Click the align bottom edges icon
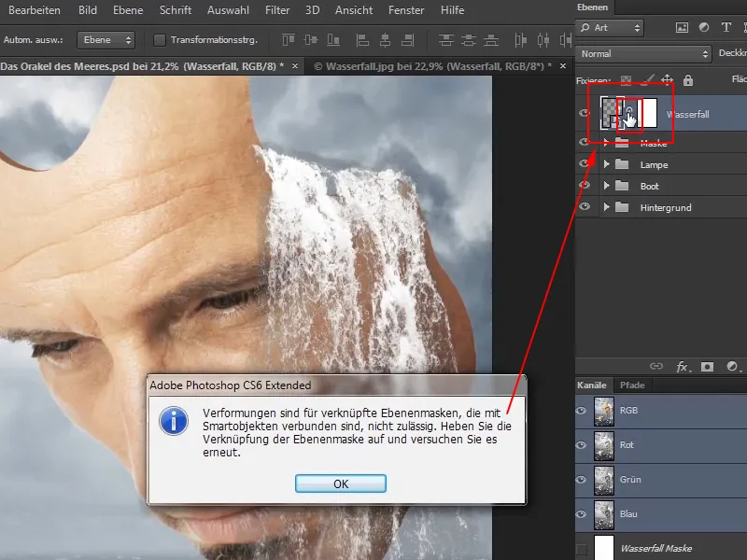747x560 pixels. pyautogui.click(x=333, y=40)
